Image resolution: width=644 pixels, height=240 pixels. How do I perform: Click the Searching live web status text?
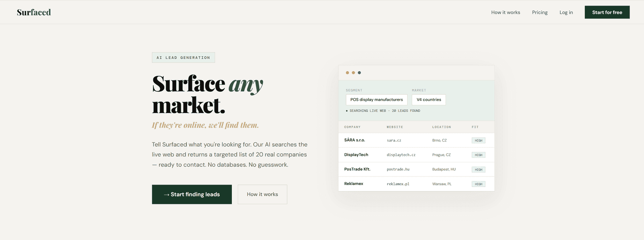coord(383,111)
